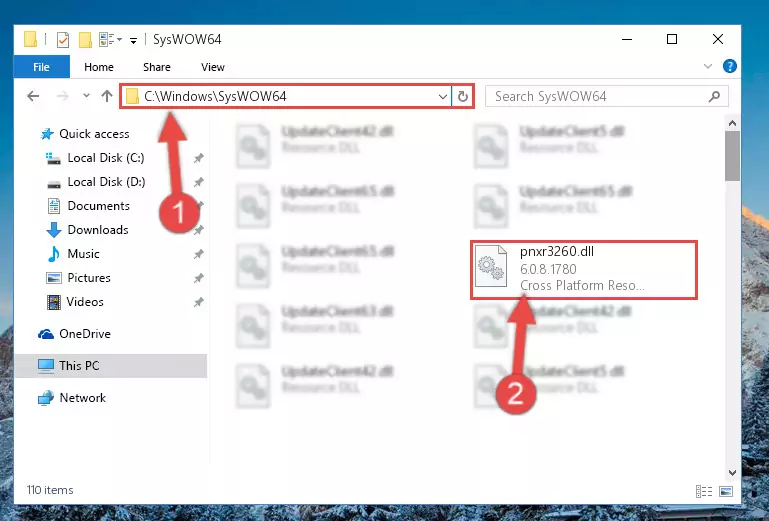Close the SysWOW64 window
Screen dimensions: 769x521
point(718,39)
